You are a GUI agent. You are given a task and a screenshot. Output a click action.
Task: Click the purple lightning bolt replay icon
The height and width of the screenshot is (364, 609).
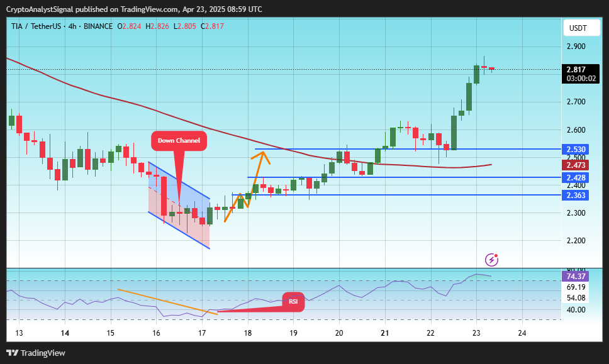(x=492, y=260)
